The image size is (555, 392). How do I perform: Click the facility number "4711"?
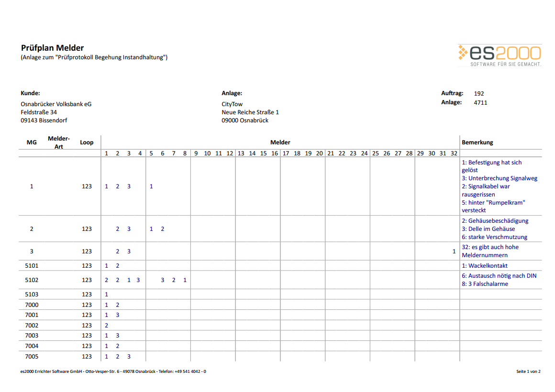480,103
